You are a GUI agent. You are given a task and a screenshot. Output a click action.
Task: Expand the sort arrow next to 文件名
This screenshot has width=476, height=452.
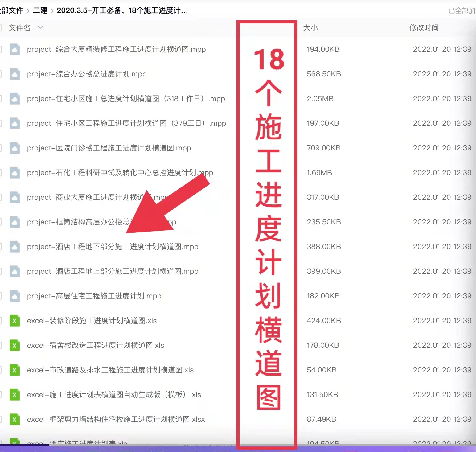coord(40,27)
